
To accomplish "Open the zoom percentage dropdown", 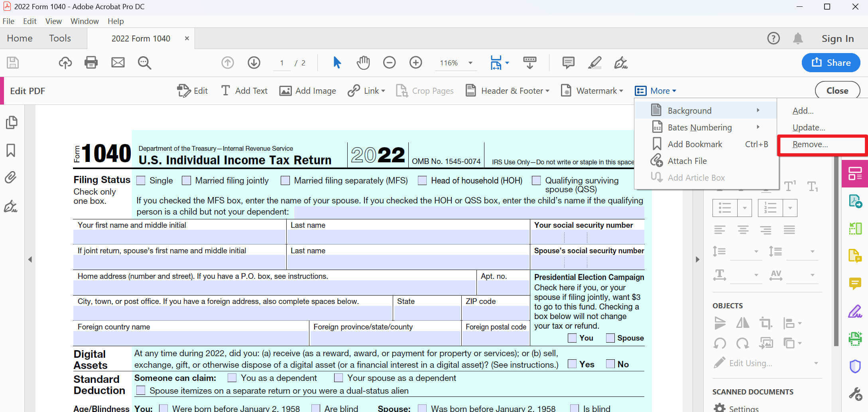I will point(470,63).
